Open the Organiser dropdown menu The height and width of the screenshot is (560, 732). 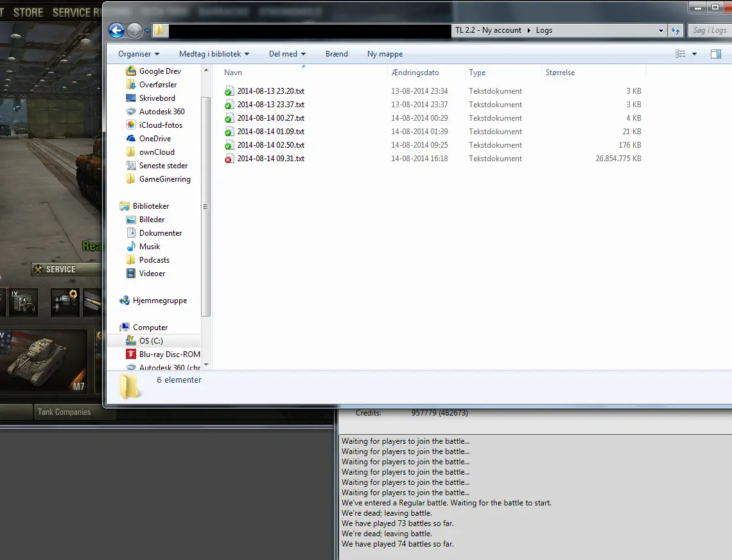tap(138, 54)
